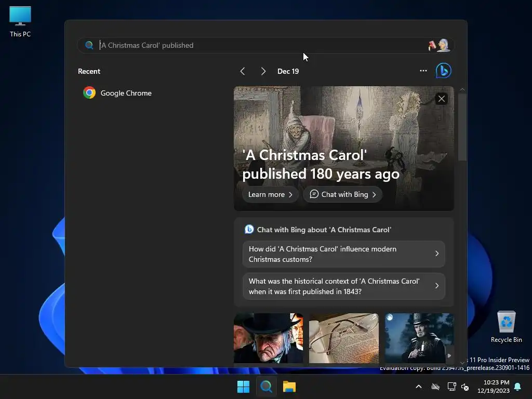The height and width of the screenshot is (399, 532).
Task: Open the three-dot more options menu
Action: pos(423,71)
